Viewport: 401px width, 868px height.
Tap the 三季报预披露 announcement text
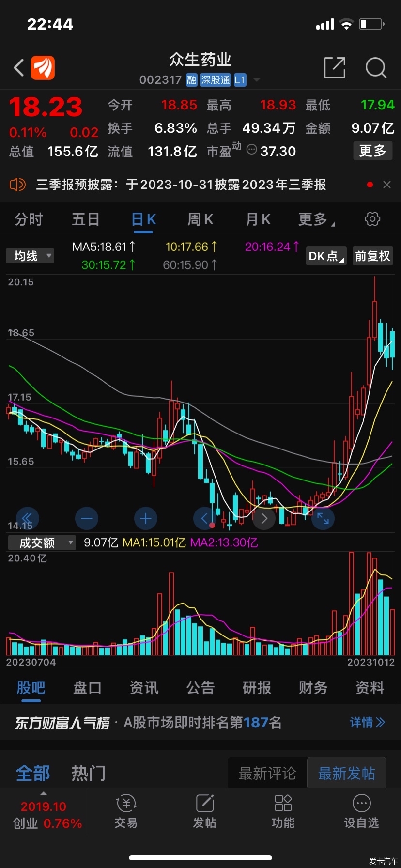181,185
